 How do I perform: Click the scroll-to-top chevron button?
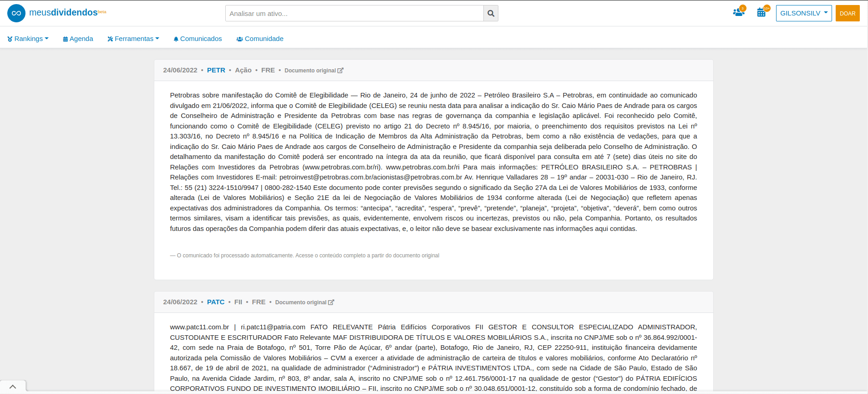pyautogui.click(x=13, y=387)
